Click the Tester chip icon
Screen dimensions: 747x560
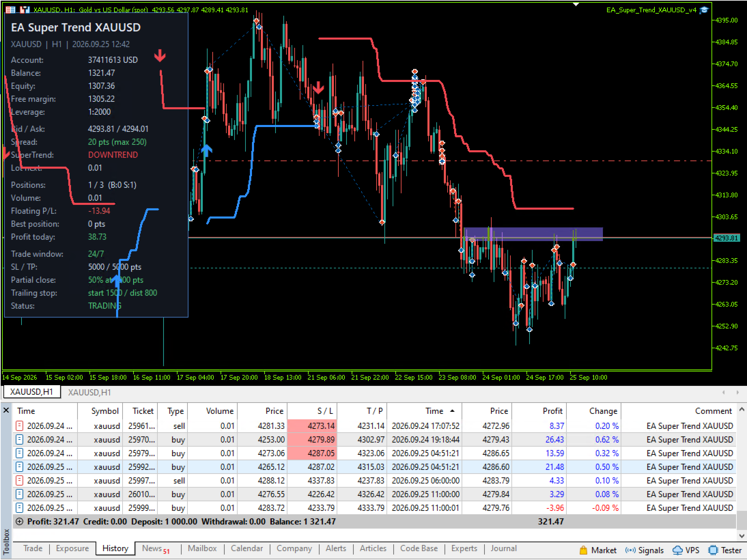tap(713, 550)
